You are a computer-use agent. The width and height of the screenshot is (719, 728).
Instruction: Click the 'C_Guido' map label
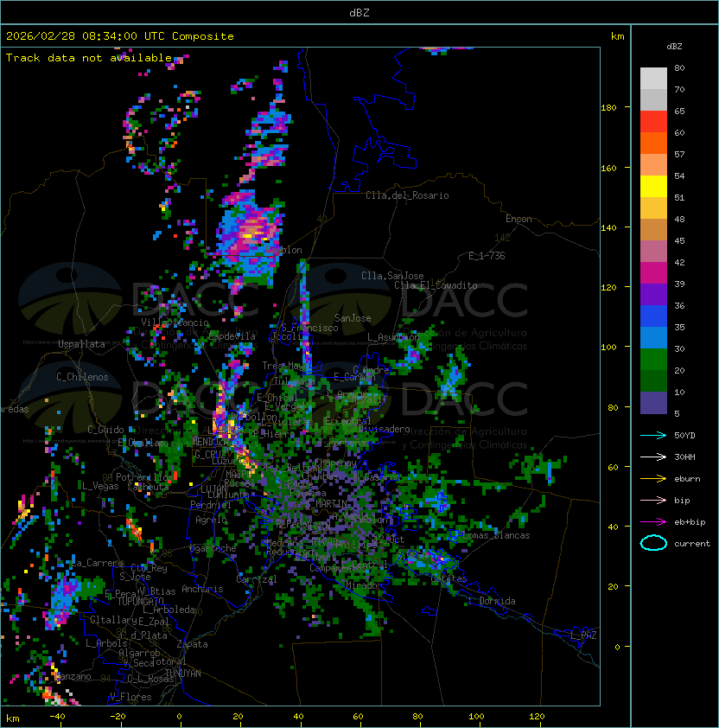[105, 430]
